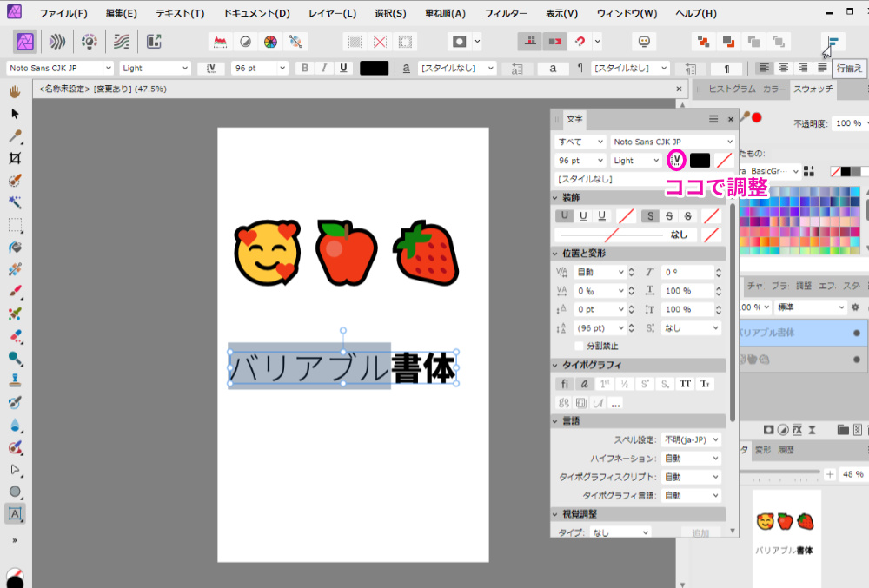Open the スペル設定 language dropdown
Image resolution: width=869 pixels, height=588 pixels.
[x=691, y=439]
